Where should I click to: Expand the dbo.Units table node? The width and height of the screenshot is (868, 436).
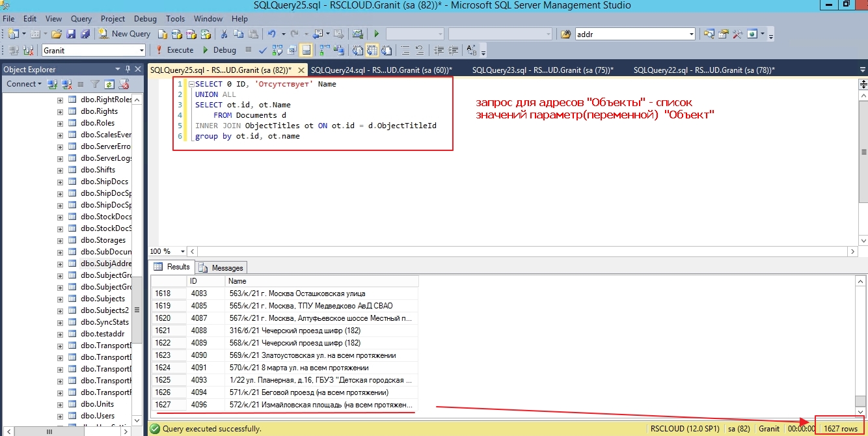pos(60,404)
